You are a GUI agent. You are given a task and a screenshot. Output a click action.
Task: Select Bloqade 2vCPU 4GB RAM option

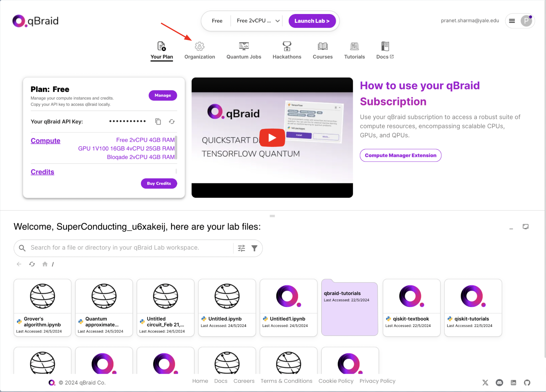141,157
